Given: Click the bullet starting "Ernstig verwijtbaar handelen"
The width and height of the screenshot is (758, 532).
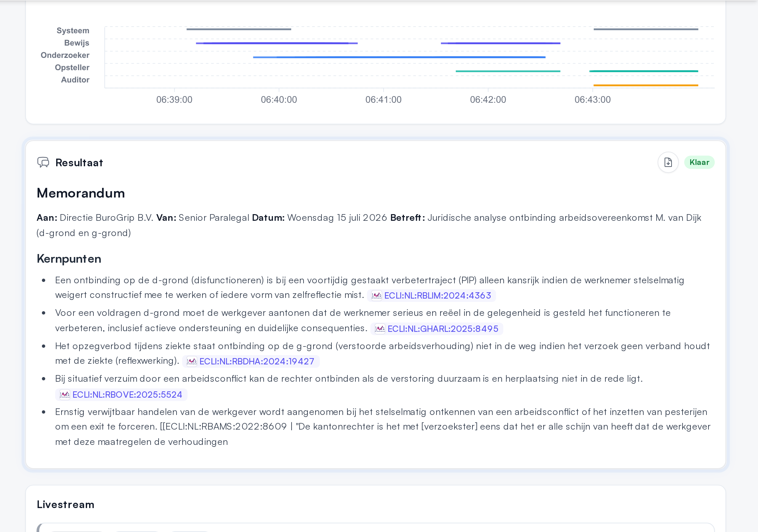Looking at the screenshot, I should (x=383, y=427).
